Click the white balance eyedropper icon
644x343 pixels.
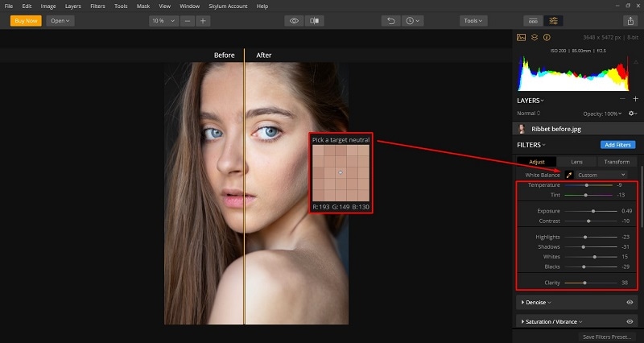click(569, 175)
